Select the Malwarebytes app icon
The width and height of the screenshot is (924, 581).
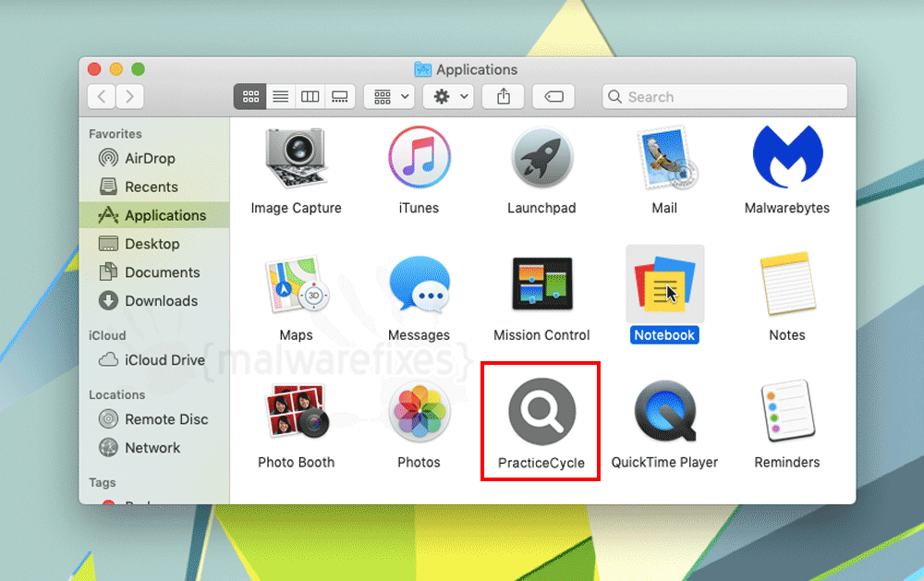787,156
